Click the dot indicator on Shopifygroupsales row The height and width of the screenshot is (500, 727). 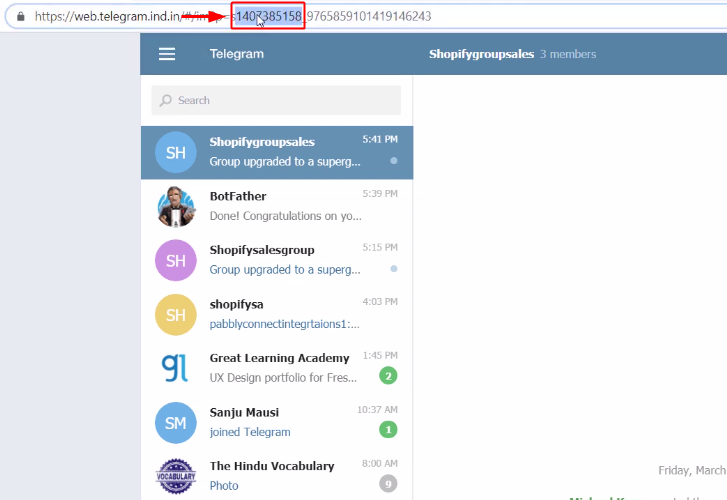(x=394, y=160)
